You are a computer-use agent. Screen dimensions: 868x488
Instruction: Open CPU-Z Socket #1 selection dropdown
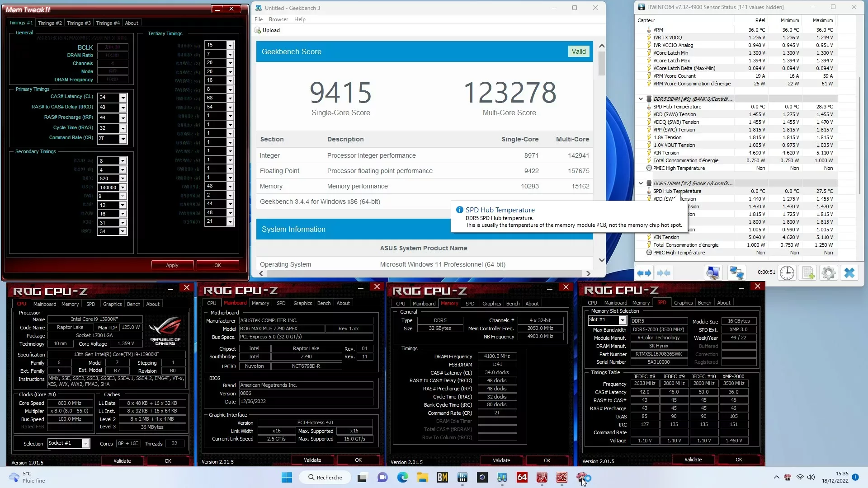coord(85,444)
